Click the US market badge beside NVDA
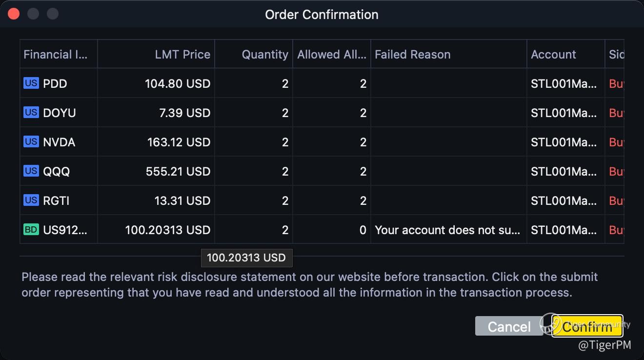This screenshot has height=360, width=644. click(x=31, y=142)
